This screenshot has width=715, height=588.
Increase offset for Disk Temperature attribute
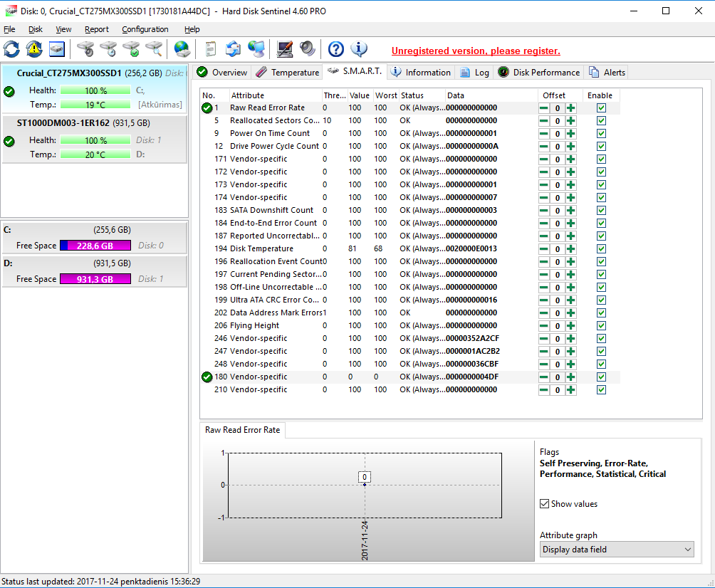click(571, 249)
